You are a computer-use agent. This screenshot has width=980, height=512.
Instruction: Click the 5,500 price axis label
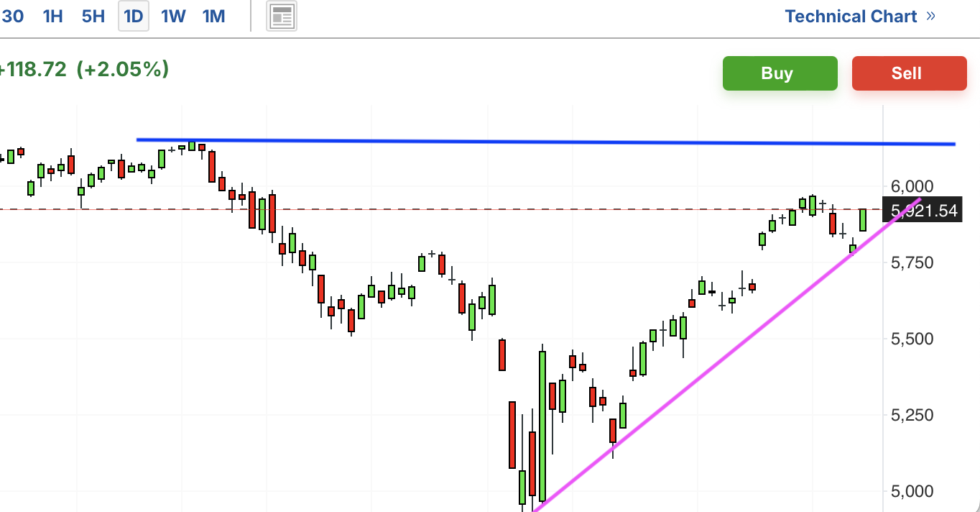point(912,339)
